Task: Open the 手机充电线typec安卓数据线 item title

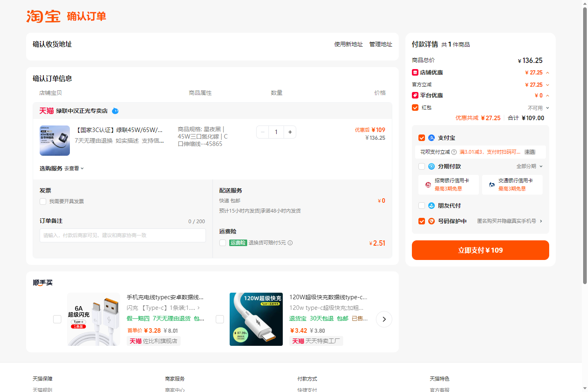Action: [x=165, y=297]
